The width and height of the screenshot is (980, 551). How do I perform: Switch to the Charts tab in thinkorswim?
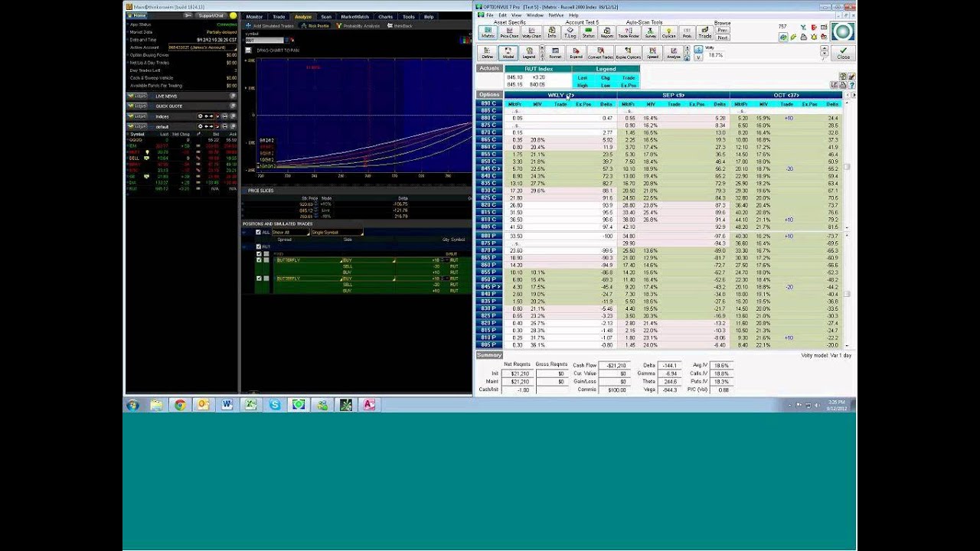(385, 16)
